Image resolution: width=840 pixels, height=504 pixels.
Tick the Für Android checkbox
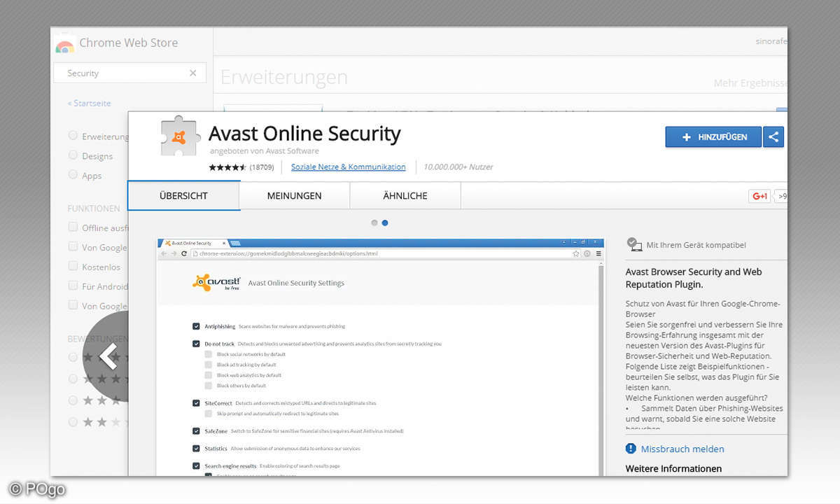pos(73,286)
